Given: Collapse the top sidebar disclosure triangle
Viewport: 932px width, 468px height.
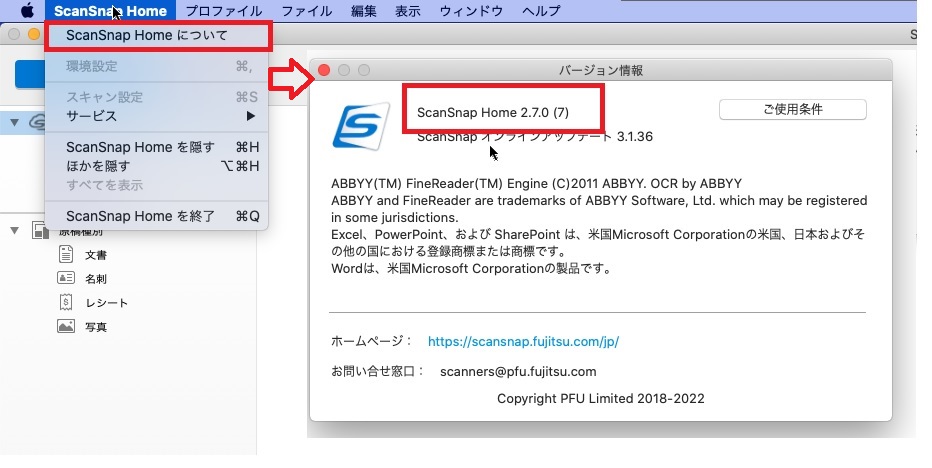Looking at the screenshot, I should [15, 123].
